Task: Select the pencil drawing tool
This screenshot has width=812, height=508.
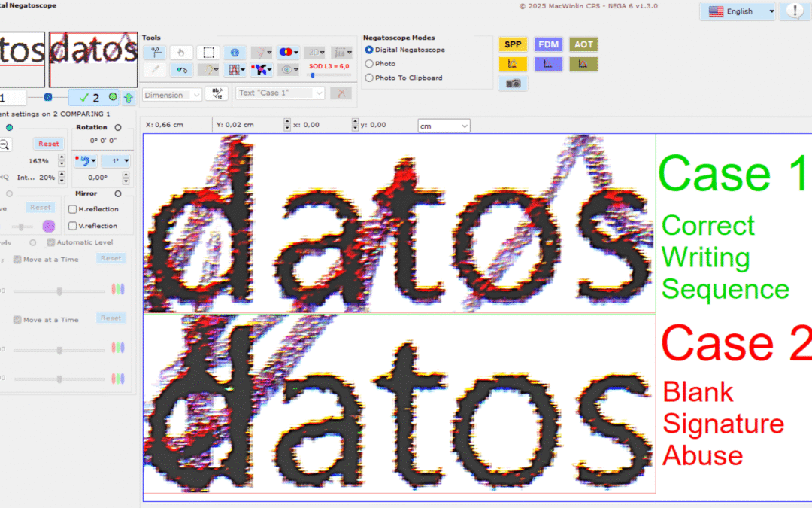Action: (156, 69)
